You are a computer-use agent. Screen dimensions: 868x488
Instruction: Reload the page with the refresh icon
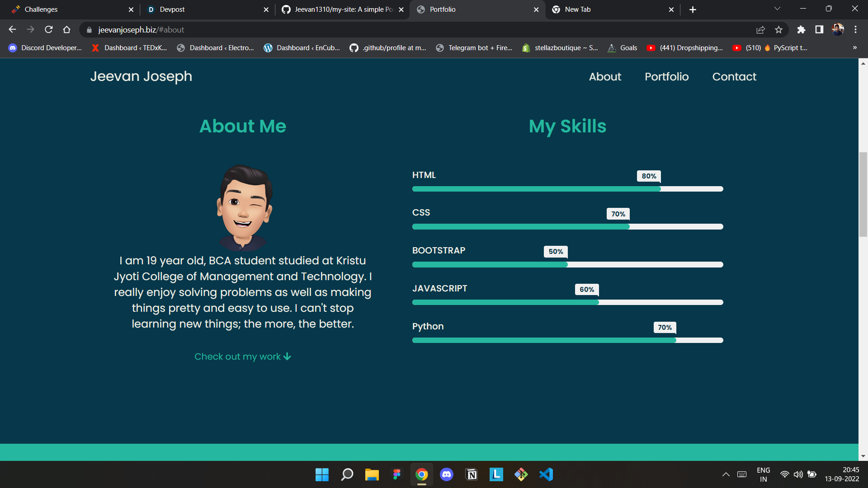point(49,30)
